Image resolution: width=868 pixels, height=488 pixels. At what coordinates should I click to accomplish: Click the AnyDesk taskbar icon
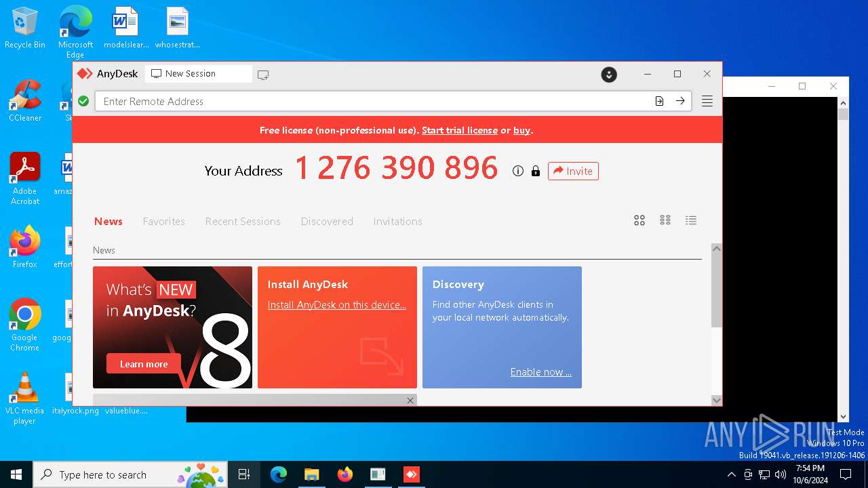(411, 474)
